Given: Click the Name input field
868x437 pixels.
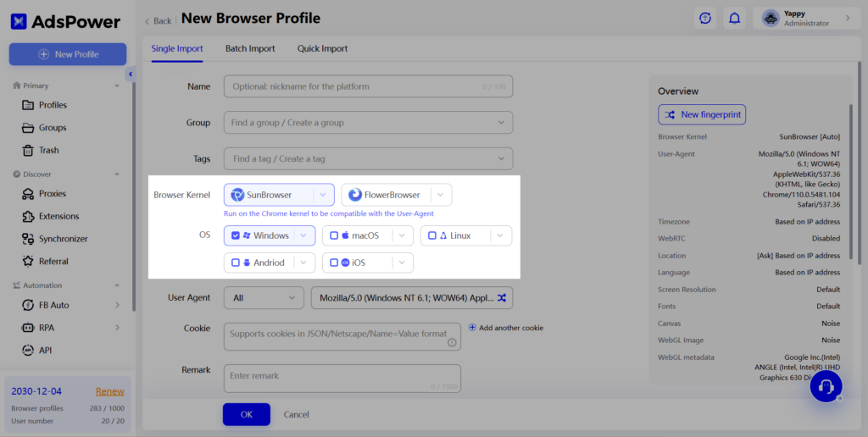Looking at the screenshot, I should [368, 86].
